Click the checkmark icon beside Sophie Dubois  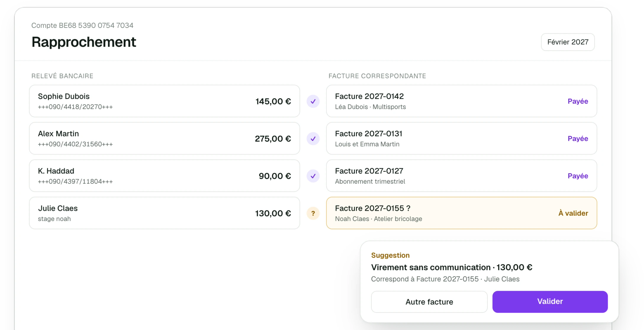coord(313,101)
